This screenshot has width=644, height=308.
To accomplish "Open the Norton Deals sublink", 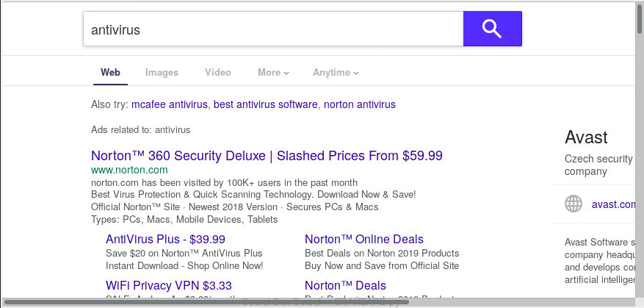I will [345, 285].
